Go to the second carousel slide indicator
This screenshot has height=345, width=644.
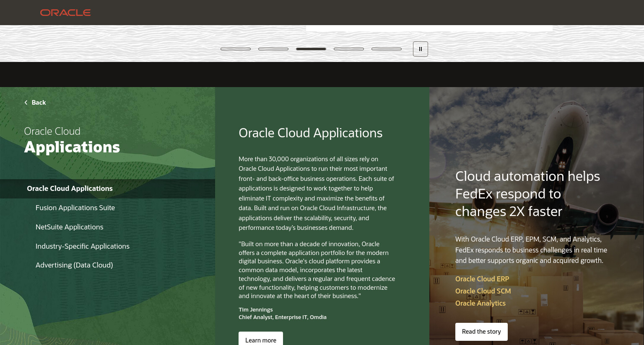(x=273, y=49)
